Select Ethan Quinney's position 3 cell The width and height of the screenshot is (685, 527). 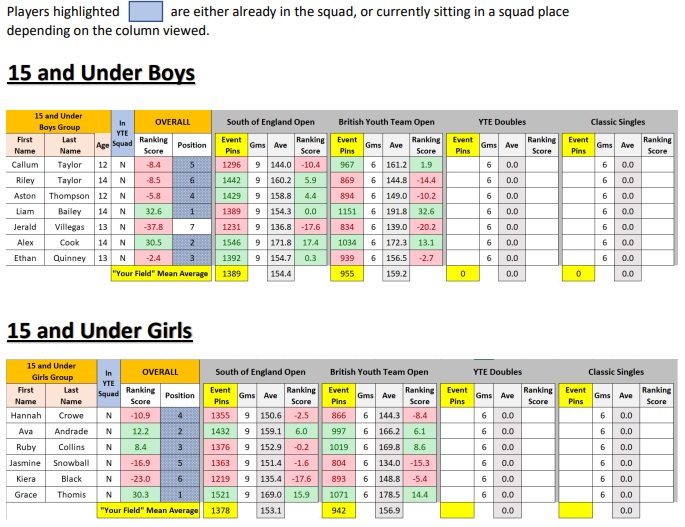192,258
